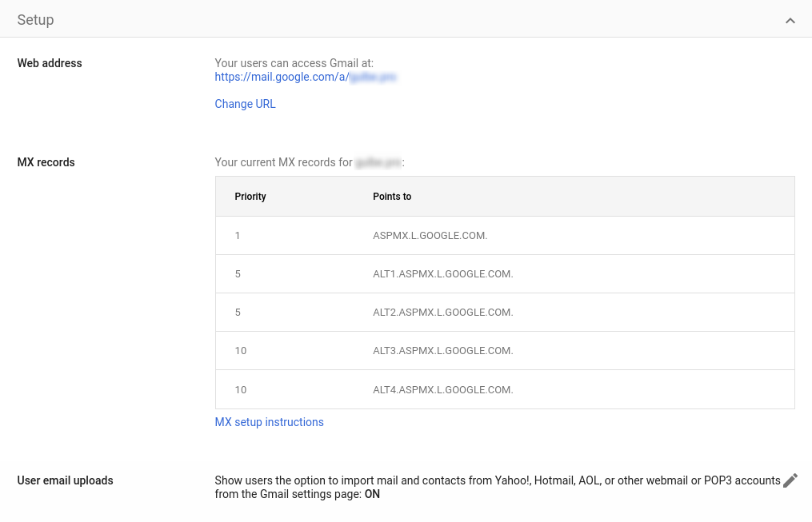Viewport: 812px width, 522px height.
Task: Select the ALT2.ASPMX.L.GOOGLE.COM entry
Action: pyautogui.click(x=442, y=312)
